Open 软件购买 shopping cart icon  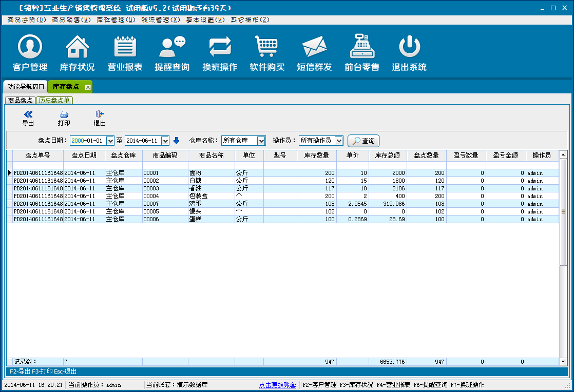click(x=267, y=48)
